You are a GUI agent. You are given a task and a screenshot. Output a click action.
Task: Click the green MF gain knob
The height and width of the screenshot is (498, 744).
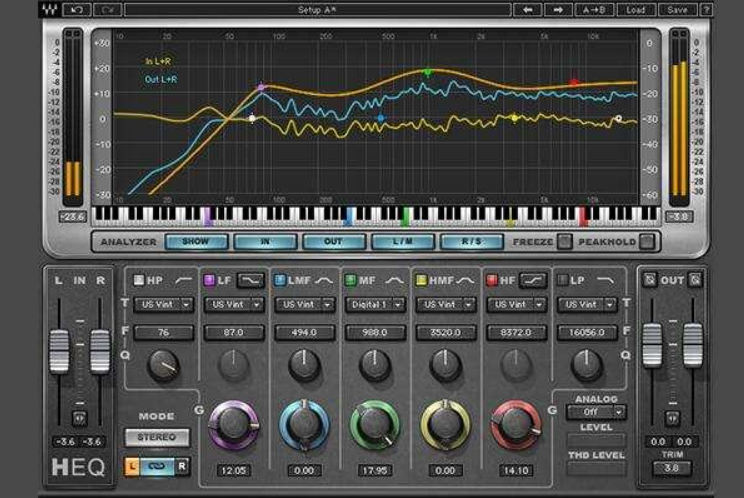coord(375,424)
